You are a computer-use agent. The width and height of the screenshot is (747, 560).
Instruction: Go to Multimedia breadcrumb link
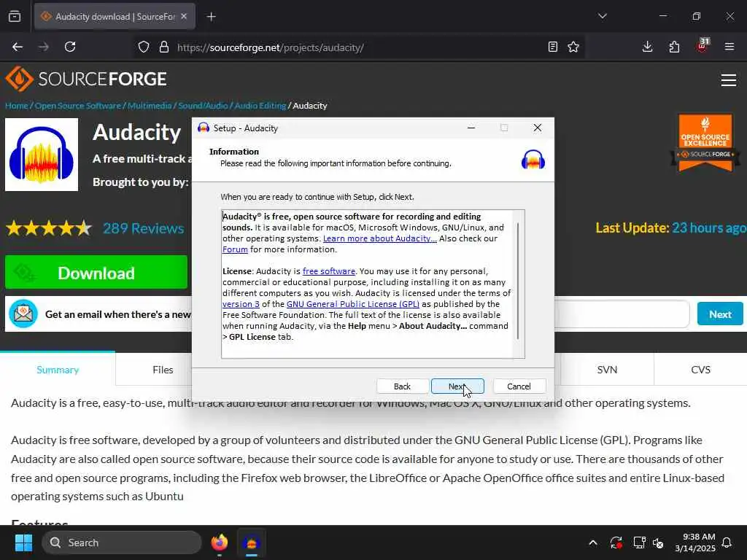[150, 106]
